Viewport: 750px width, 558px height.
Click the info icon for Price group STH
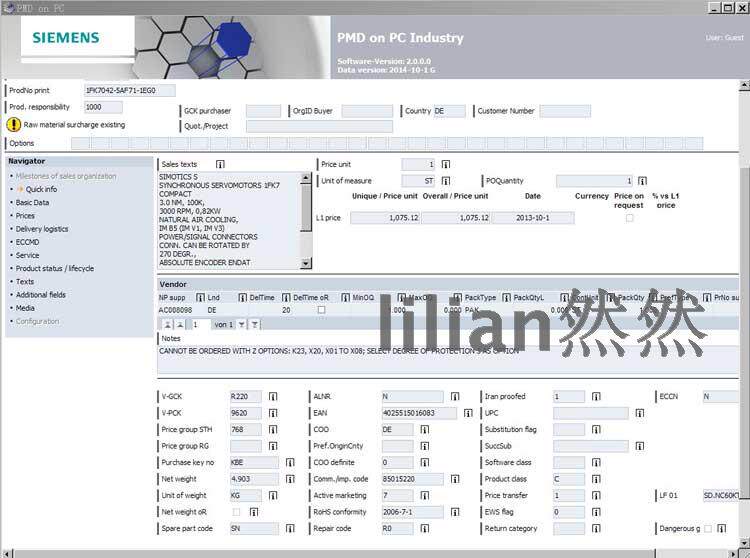click(x=273, y=429)
